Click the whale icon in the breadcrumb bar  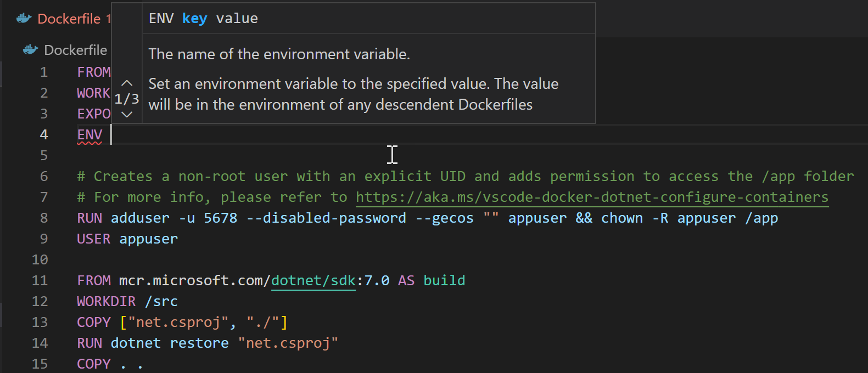(30, 50)
